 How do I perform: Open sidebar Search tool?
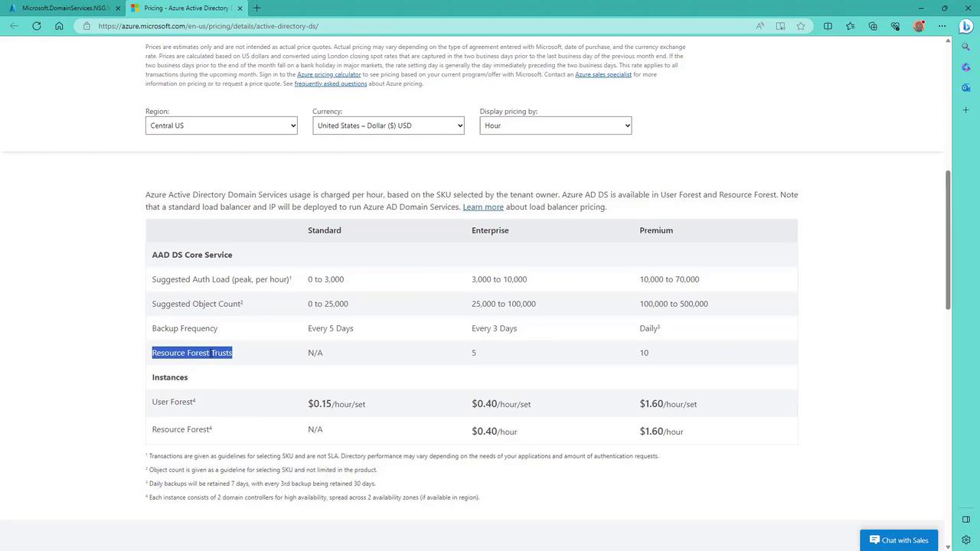click(966, 47)
